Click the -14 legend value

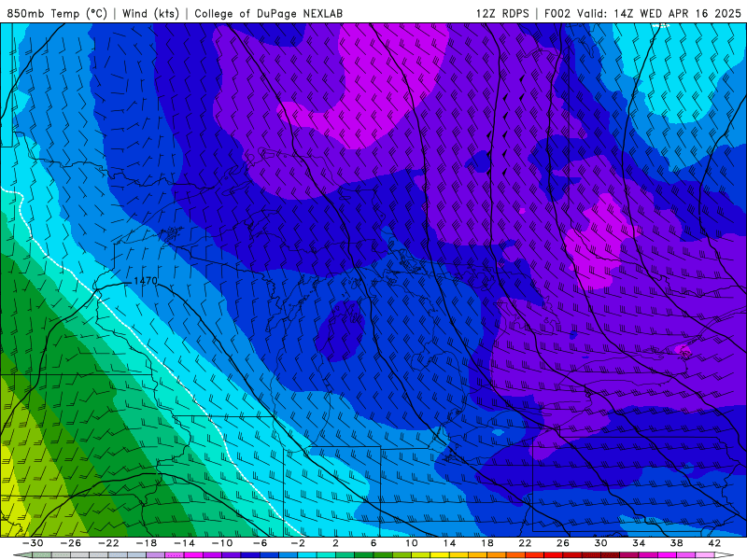(x=184, y=543)
